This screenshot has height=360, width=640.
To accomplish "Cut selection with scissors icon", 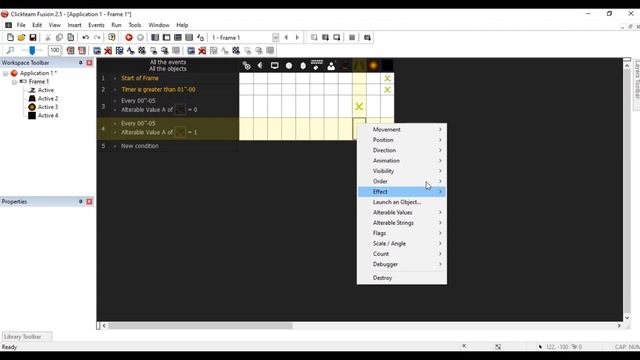I will point(48,38).
